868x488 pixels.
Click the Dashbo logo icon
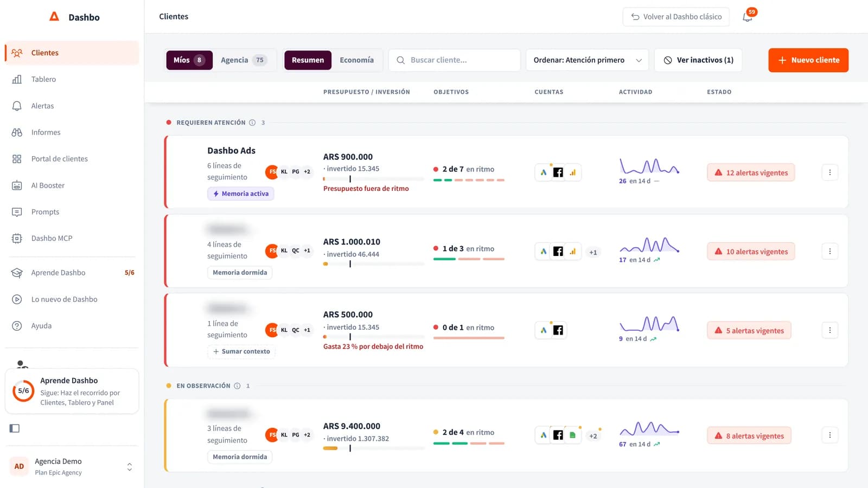pos(54,17)
